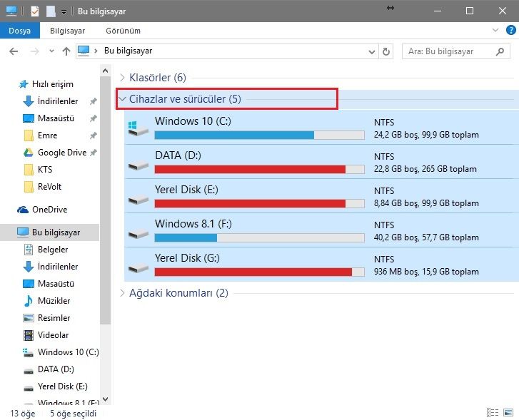This screenshot has height=420, width=519.
Task: Open Customize Quick Access Toolbar dropdown
Action: tap(64, 12)
